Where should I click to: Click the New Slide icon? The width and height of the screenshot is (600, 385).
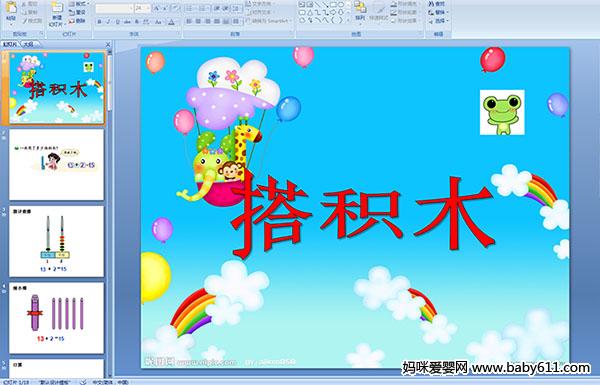tap(57, 8)
